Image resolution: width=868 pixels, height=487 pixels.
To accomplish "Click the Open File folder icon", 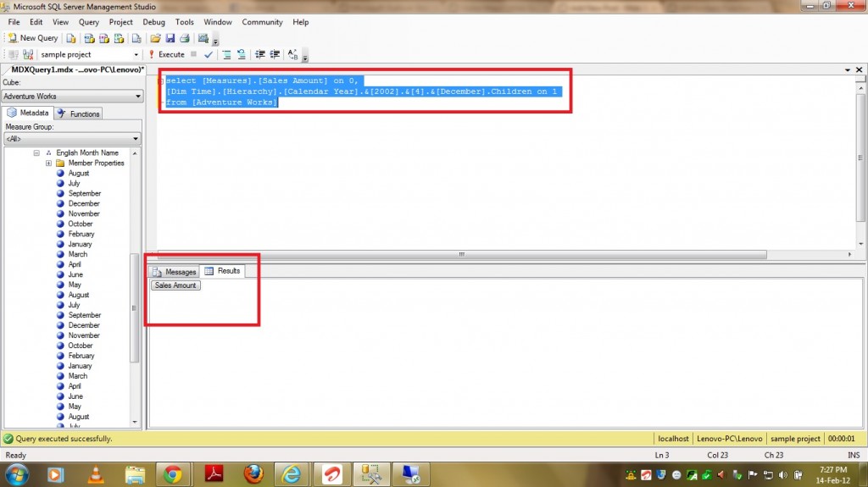I will click(x=155, y=38).
